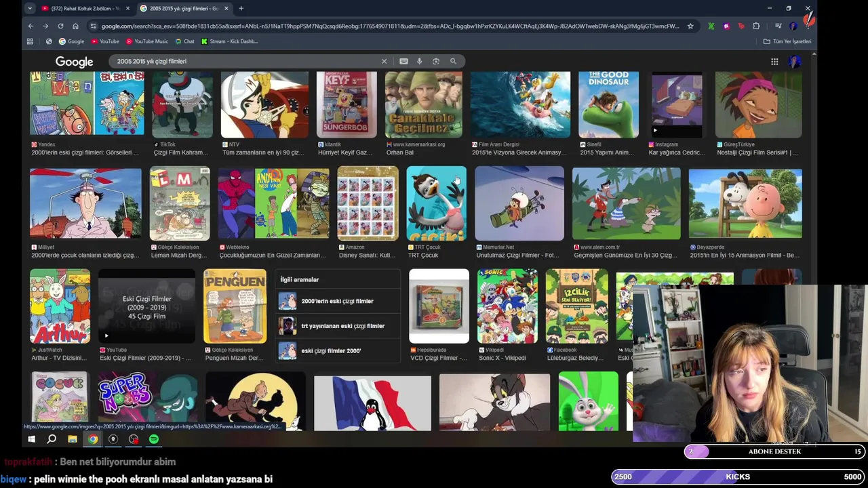The height and width of the screenshot is (488, 868).
Task: Open the Google account avatar
Action: tap(795, 62)
